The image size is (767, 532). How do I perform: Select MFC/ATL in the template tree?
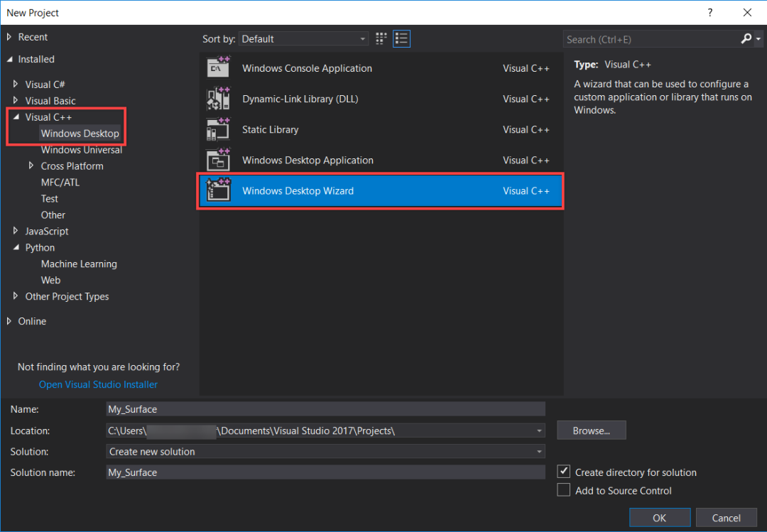click(60, 183)
